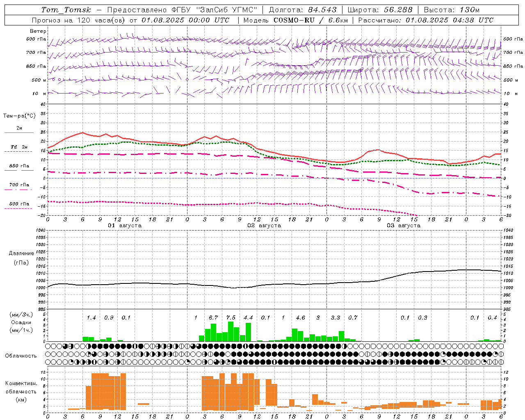
Task: Click the Модель COSMO-RU / 6.6км label
Action: tap(295, 20)
